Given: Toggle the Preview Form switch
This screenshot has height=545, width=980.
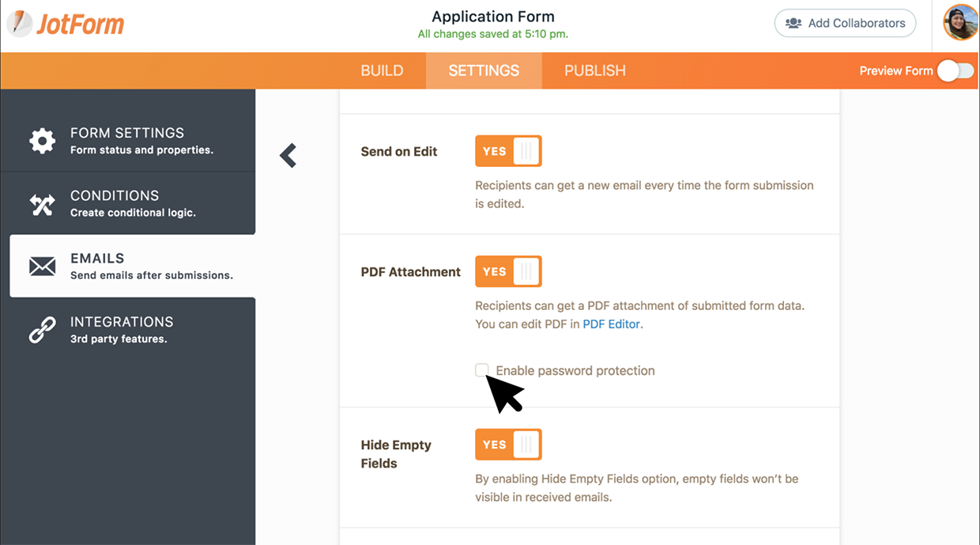Looking at the screenshot, I should point(955,71).
